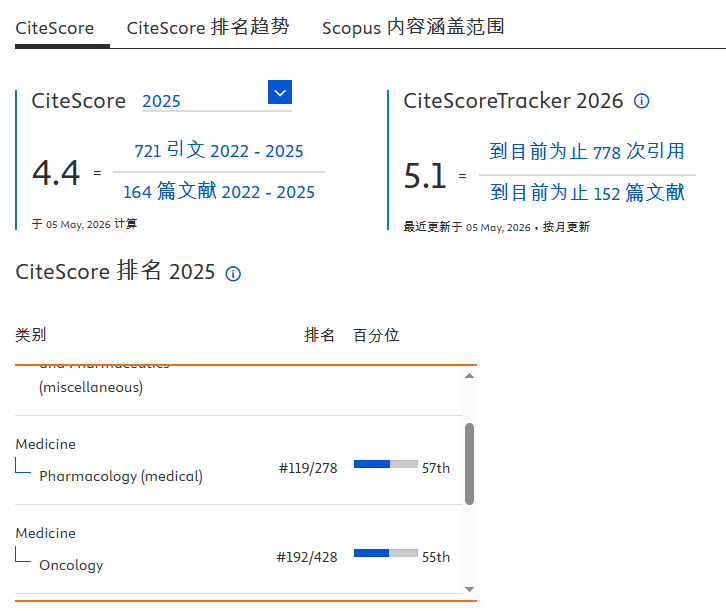Click rank #192/428

(x=307, y=557)
